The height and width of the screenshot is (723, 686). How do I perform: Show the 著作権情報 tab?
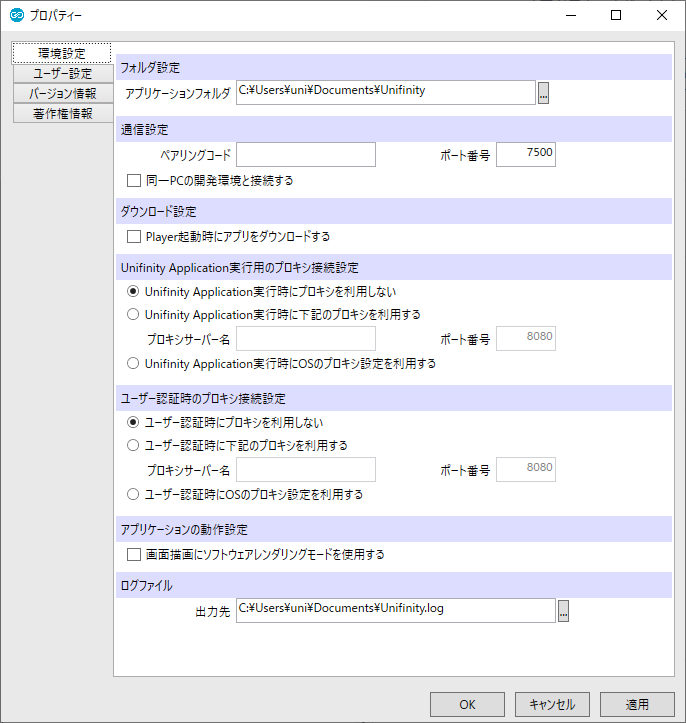(63, 113)
